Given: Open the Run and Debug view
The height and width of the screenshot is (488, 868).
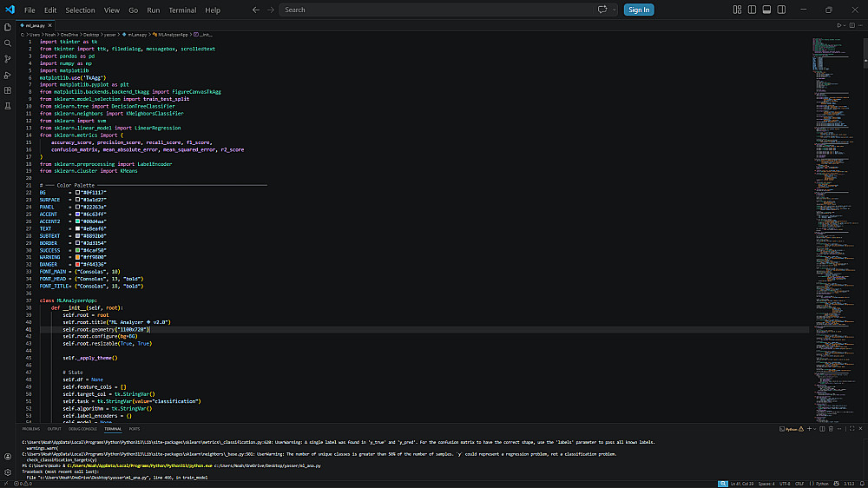Looking at the screenshot, I should coord(8,74).
